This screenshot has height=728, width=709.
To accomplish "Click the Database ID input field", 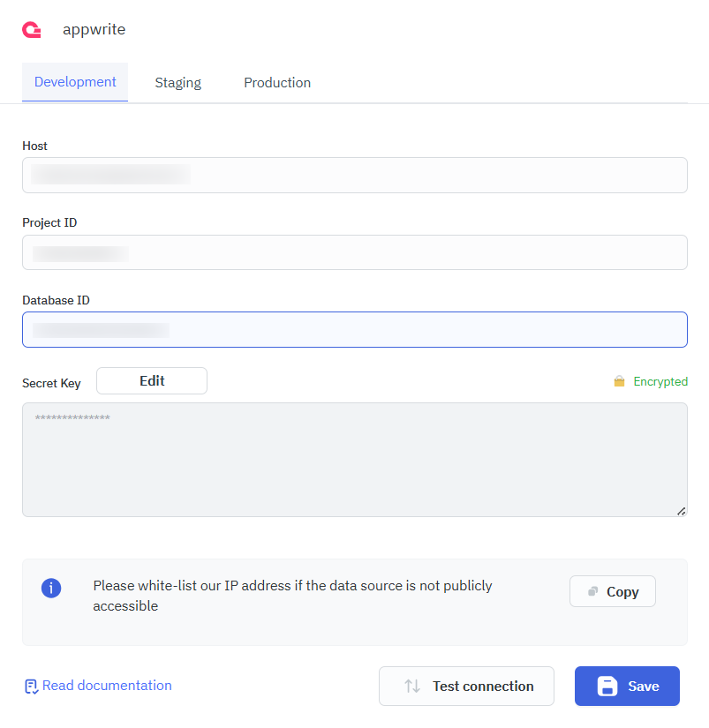I will pos(353,329).
